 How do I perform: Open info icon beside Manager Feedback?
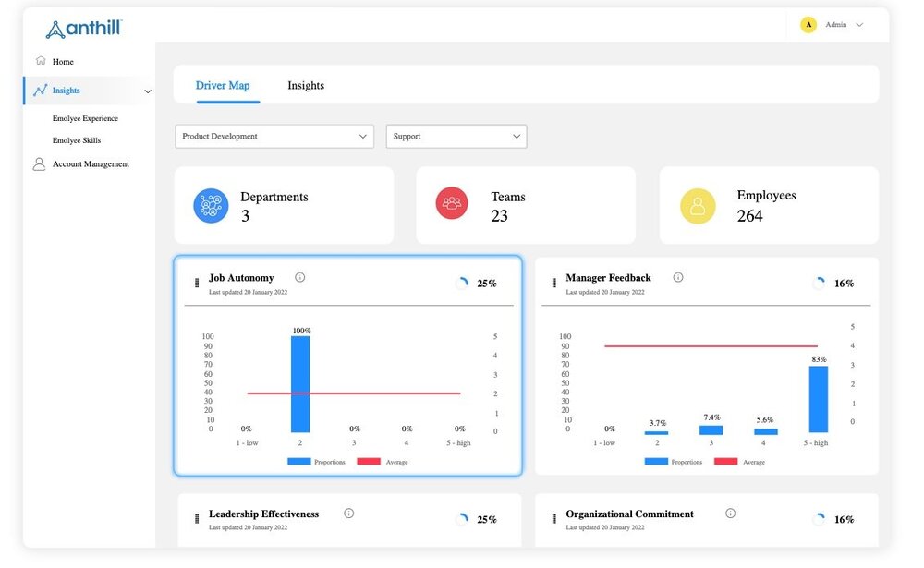(x=678, y=277)
